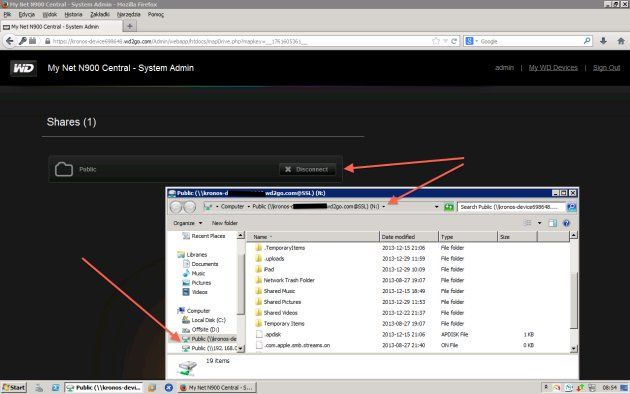Select Libraries in navigation pane

click(x=192, y=255)
